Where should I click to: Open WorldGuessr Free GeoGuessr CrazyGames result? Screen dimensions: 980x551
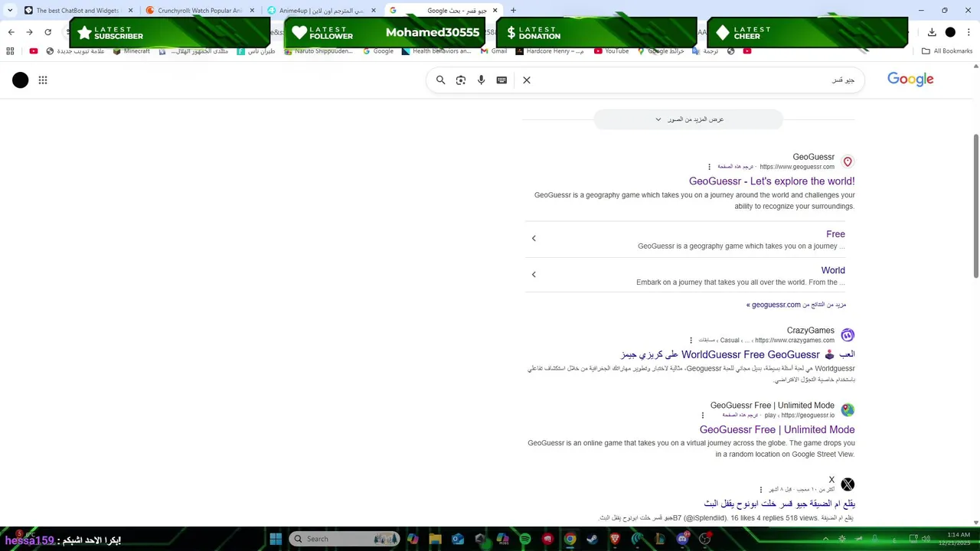coord(737,355)
